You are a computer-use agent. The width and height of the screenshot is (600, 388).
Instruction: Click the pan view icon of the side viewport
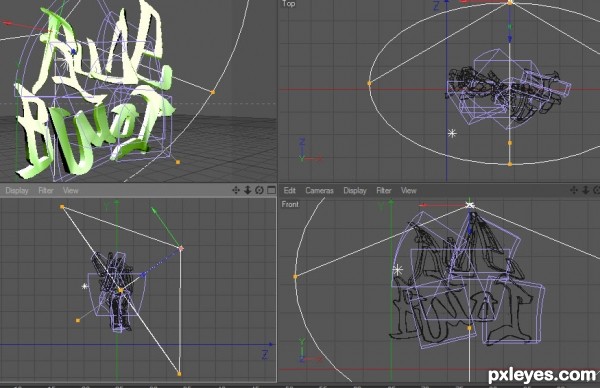(x=236, y=190)
